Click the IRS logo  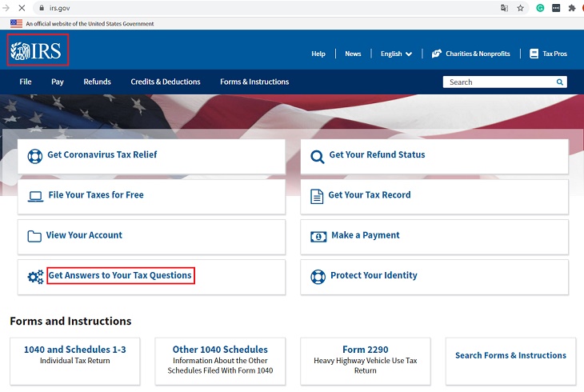coord(36,50)
